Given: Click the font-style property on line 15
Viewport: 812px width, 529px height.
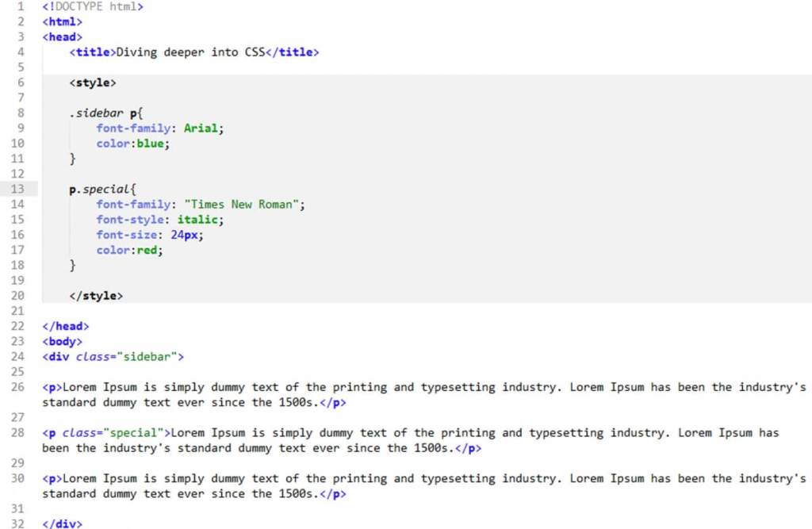Looking at the screenshot, I should pyautogui.click(x=132, y=220).
